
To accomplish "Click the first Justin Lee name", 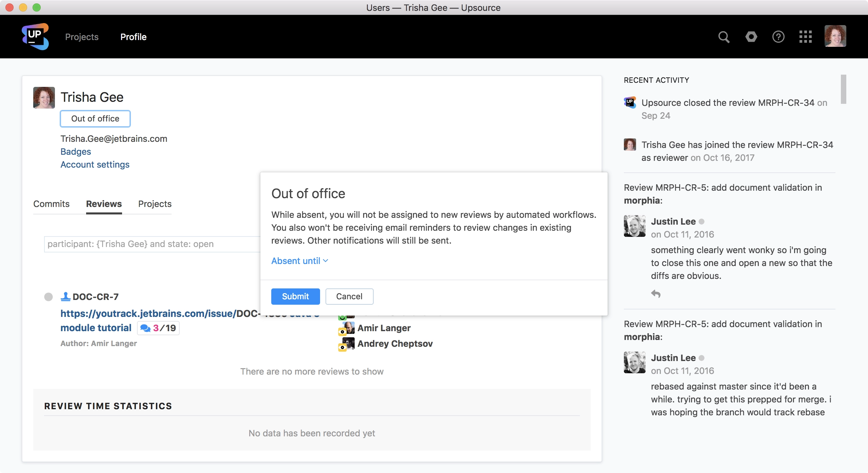I will [673, 222].
